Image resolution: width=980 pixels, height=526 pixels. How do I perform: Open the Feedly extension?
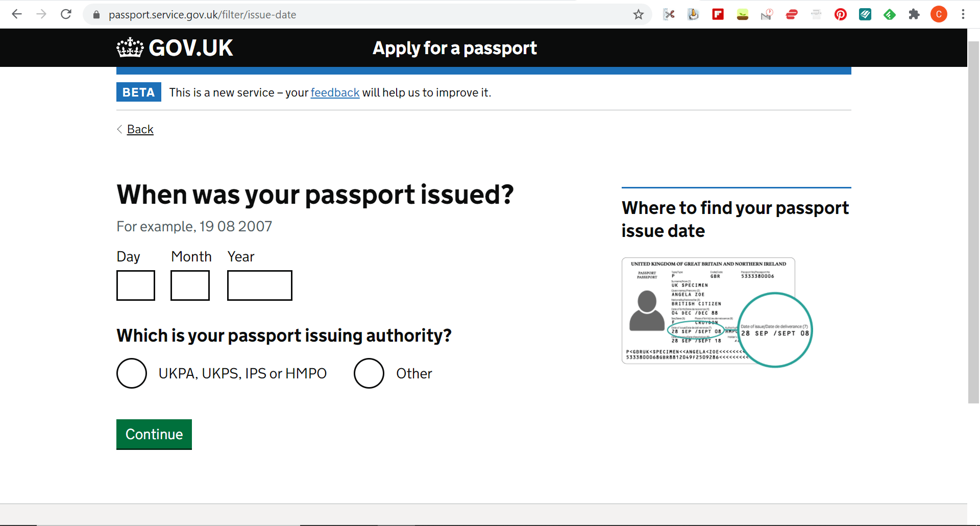[x=890, y=14]
